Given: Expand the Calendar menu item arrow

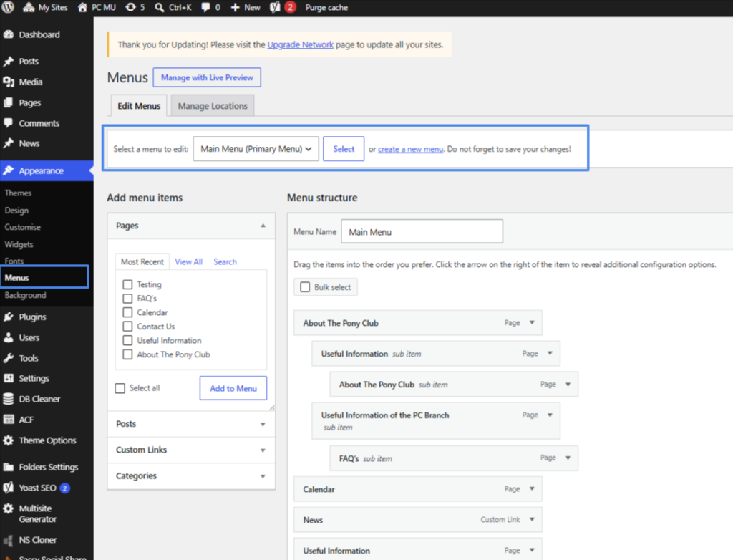Looking at the screenshot, I should [x=532, y=489].
